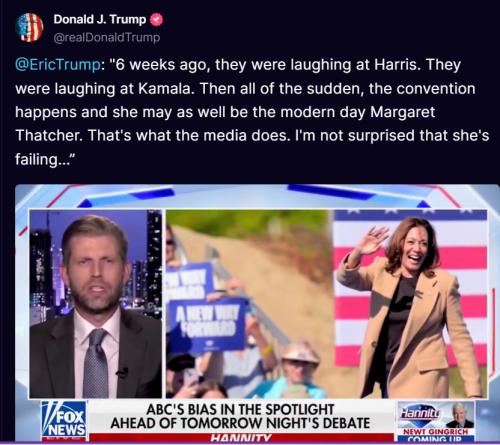Viewport: 500px width, 445px height.
Task: Click the red verified checkmark badge
Action: pyautogui.click(x=156, y=20)
